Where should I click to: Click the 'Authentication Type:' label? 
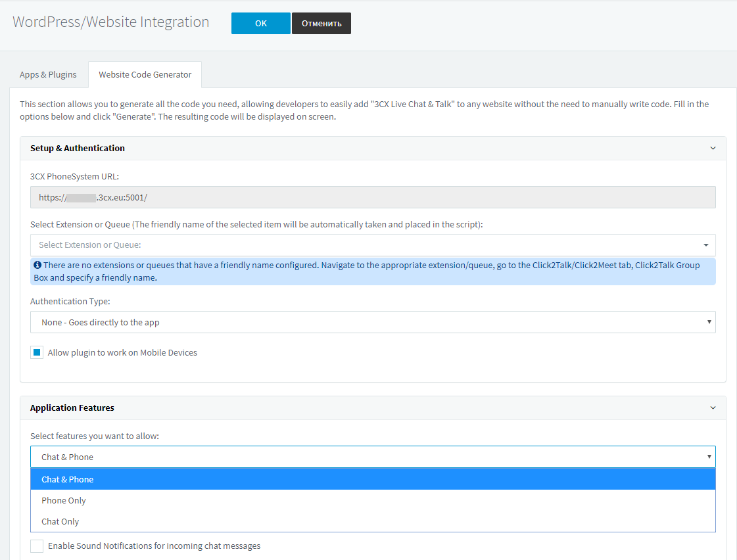click(70, 301)
